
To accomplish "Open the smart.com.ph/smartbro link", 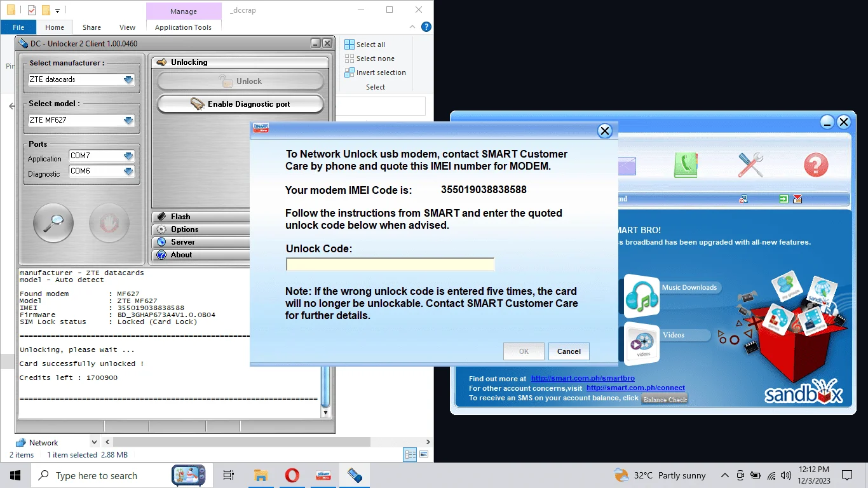I will pyautogui.click(x=583, y=379).
